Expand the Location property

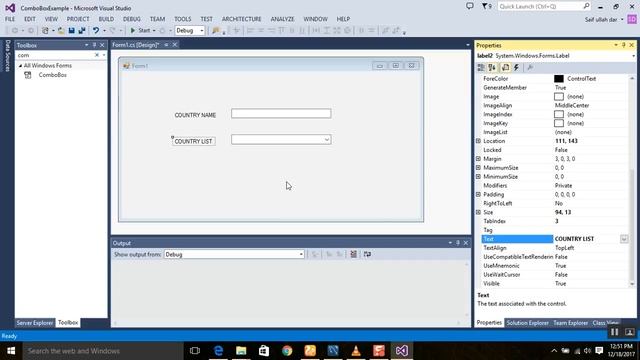[x=478, y=141]
